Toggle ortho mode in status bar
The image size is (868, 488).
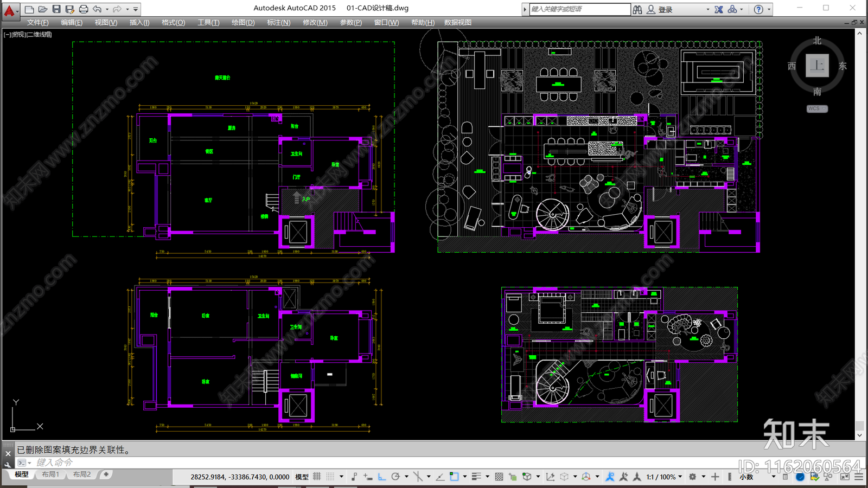(x=382, y=477)
